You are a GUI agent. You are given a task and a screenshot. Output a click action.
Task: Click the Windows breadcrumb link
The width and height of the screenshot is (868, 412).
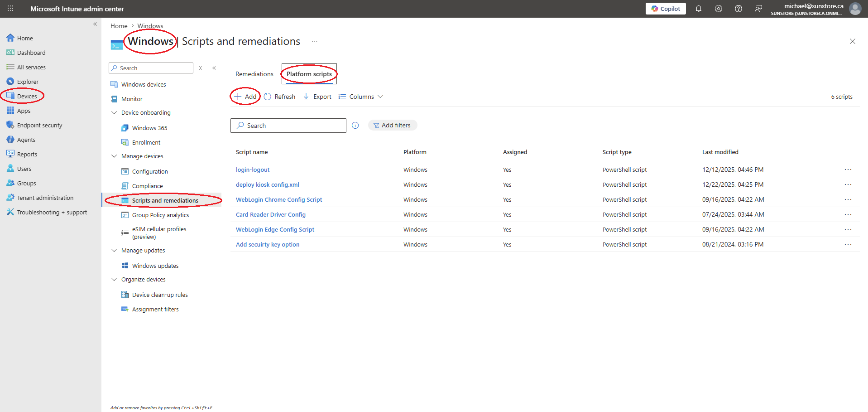[x=150, y=26]
